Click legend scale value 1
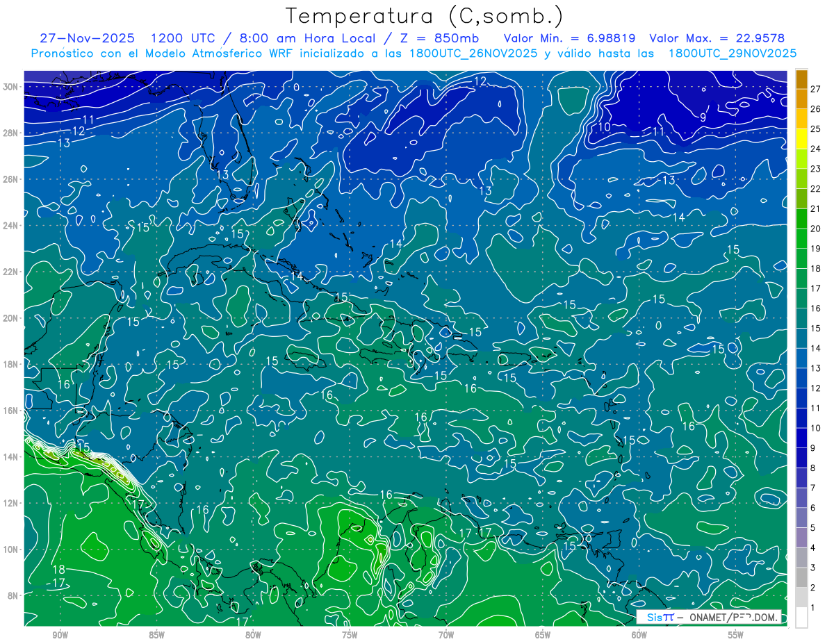The image size is (834, 644). click(814, 608)
